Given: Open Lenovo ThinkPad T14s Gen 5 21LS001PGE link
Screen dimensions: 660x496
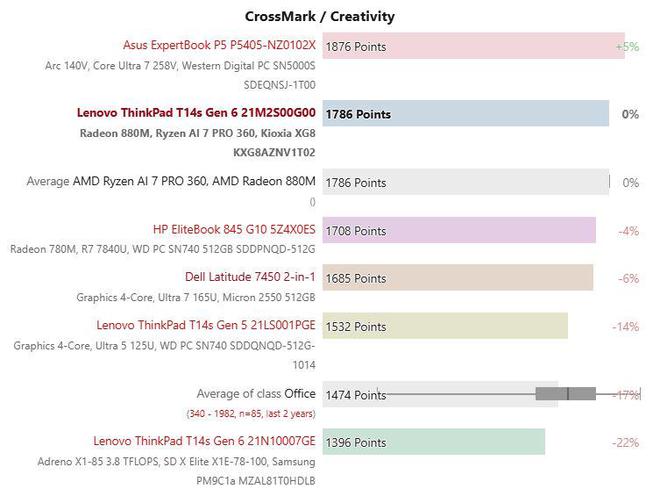Looking at the screenshot, I should (206, 325).
